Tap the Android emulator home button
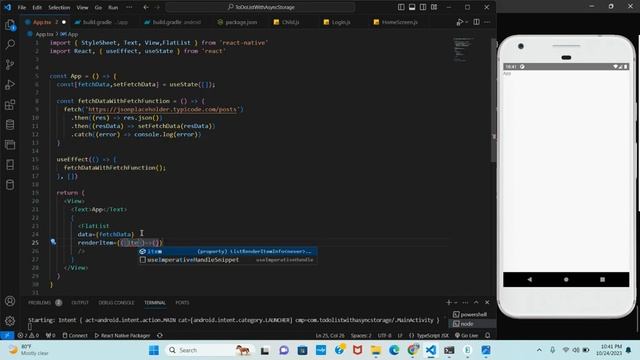Screen dimensions: 640x360 (x=566, y=280)
